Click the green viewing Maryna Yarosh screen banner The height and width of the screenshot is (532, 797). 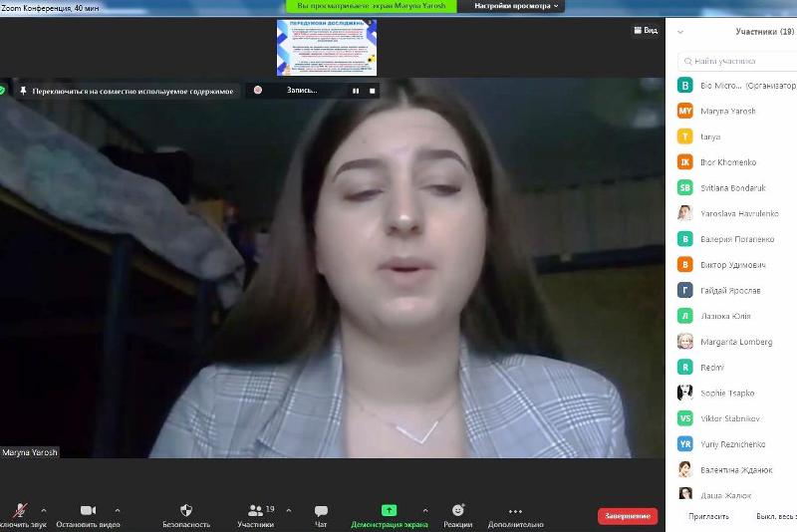pos(371,6)
